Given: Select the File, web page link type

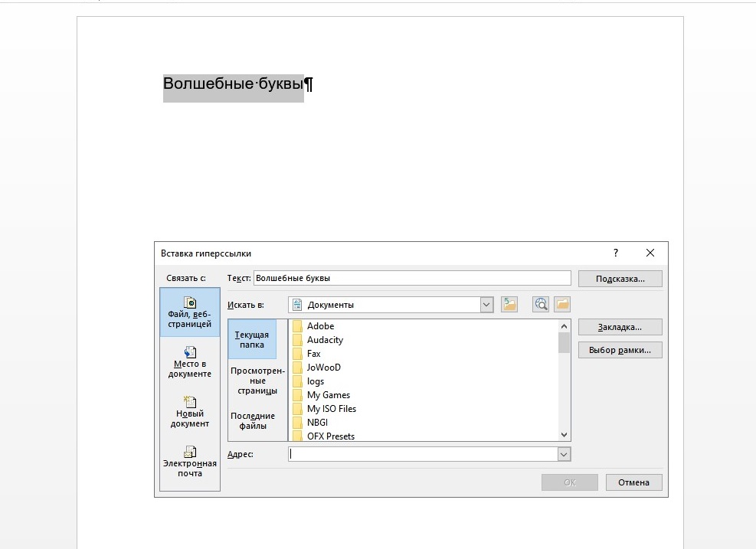Looking at the screenshot, I should click(189, 312).
